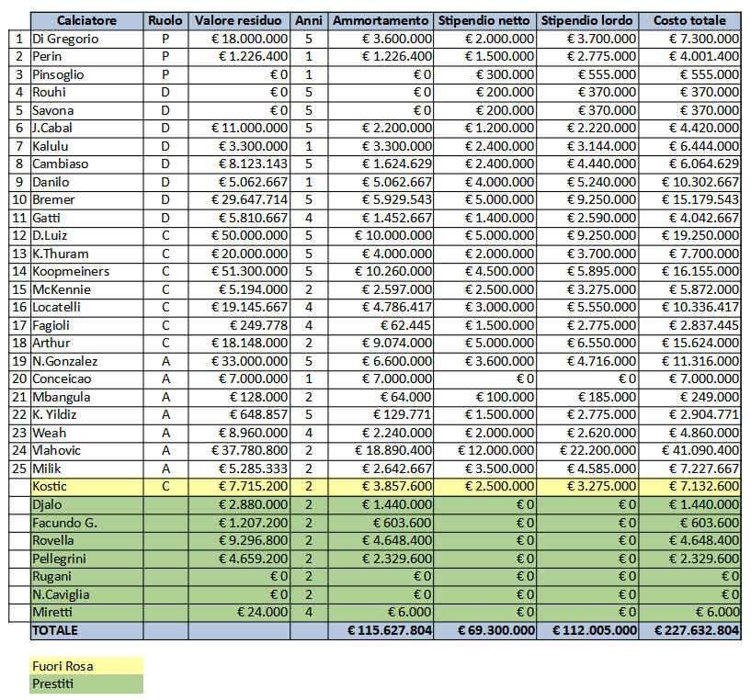Click the N.Caviglia name cell
751x700 pixels.
(x=86, y=594)
